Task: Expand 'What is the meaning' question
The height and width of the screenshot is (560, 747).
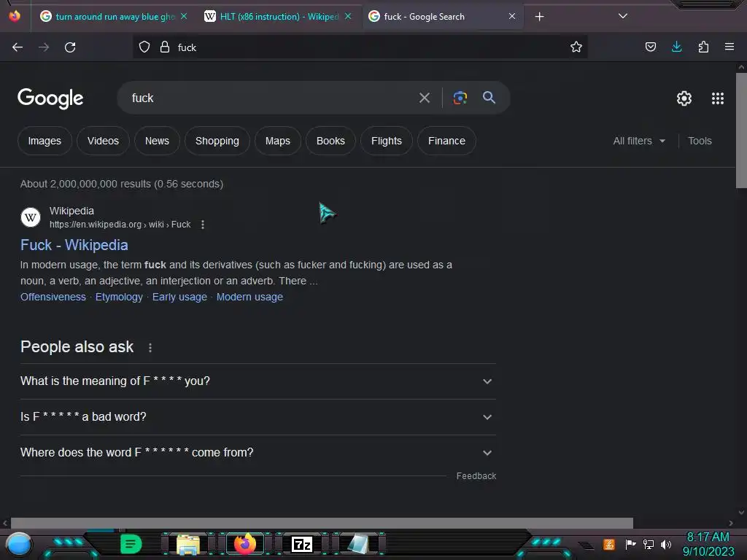Action: click(258, 381)
